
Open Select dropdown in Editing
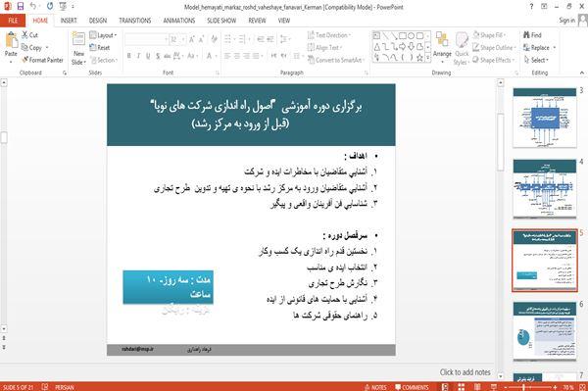[536, 60]
